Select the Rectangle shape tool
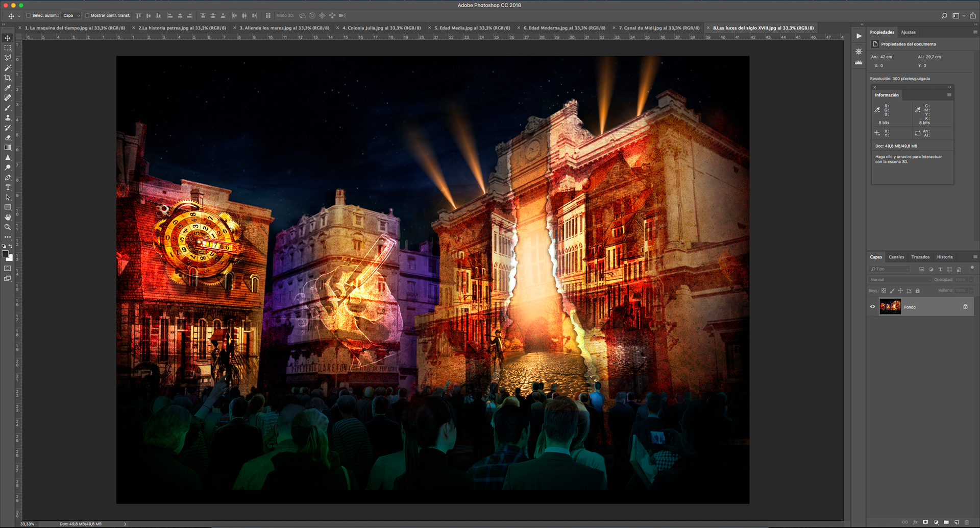This screenshot has height=528, width=980. click(8, 207)
